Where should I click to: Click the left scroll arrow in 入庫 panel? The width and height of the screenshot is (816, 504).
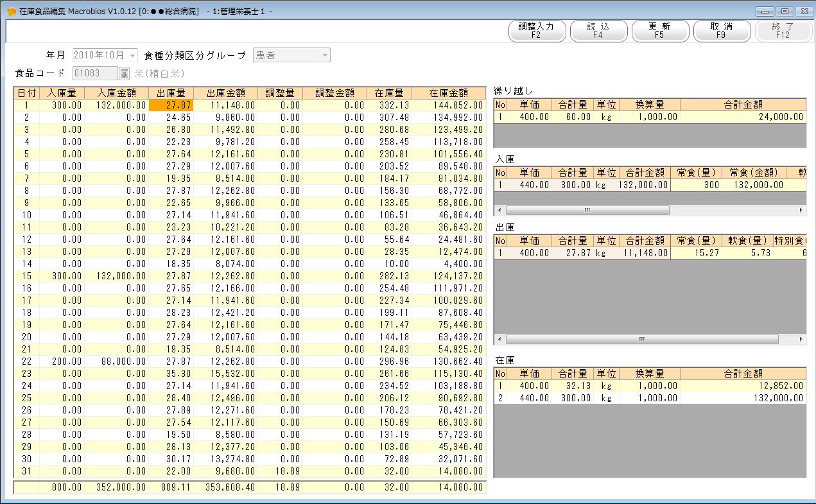click(499, 211)
